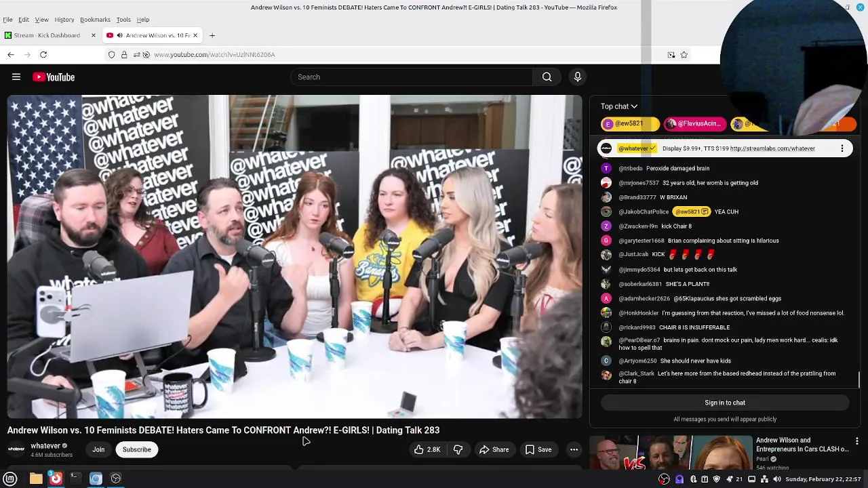868x488 pixels.
Task: Go to the YouTube home logo
Action: click(54, 77)
